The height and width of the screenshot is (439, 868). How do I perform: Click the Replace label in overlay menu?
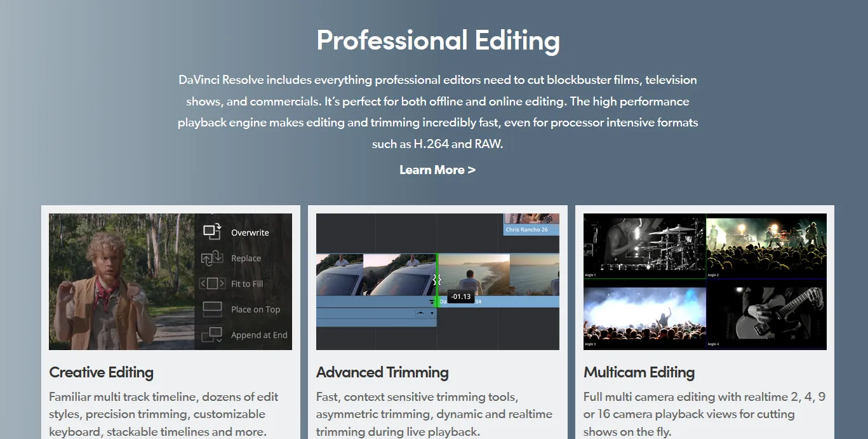pyautogui.click(x=246, y=259)
